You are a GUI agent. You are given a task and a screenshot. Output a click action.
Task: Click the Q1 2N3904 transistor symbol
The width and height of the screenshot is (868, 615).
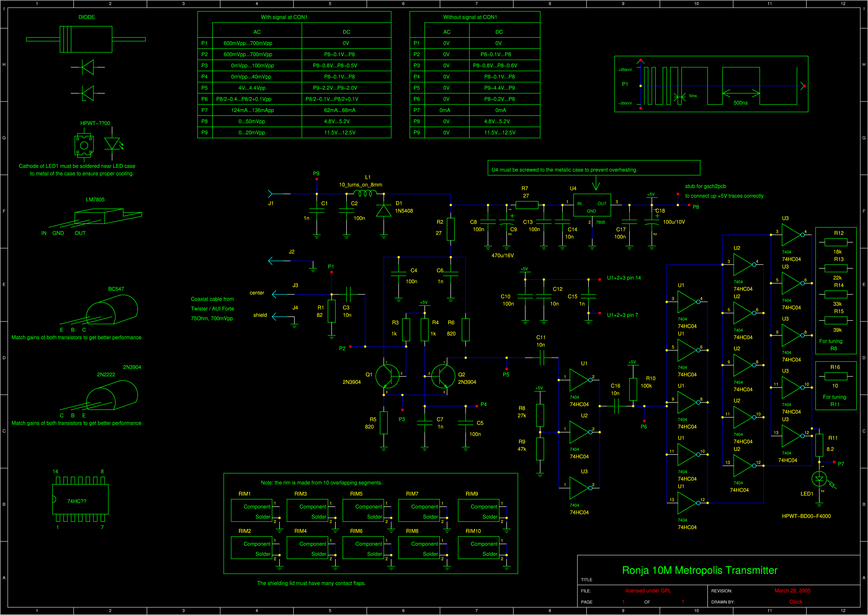[x=387, y=376]
